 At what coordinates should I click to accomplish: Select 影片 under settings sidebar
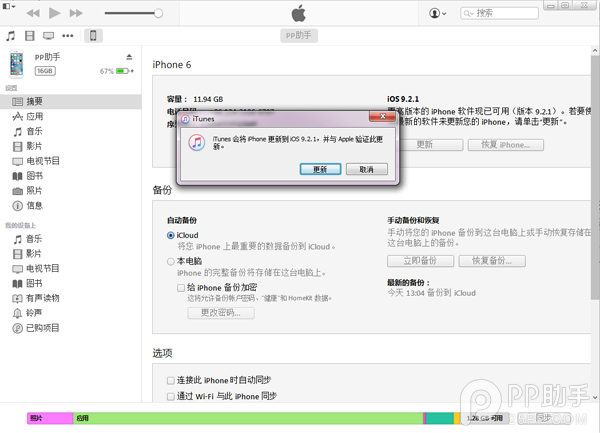[x=71, y=146]
